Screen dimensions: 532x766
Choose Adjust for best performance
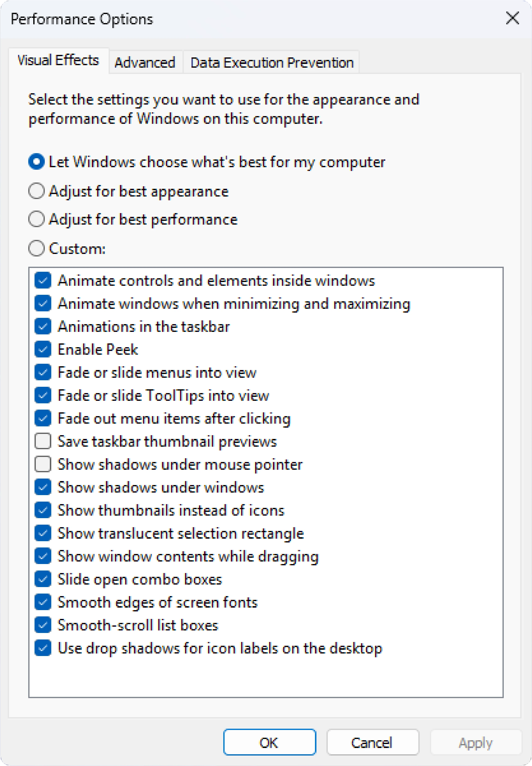click(x=37, y=219)
